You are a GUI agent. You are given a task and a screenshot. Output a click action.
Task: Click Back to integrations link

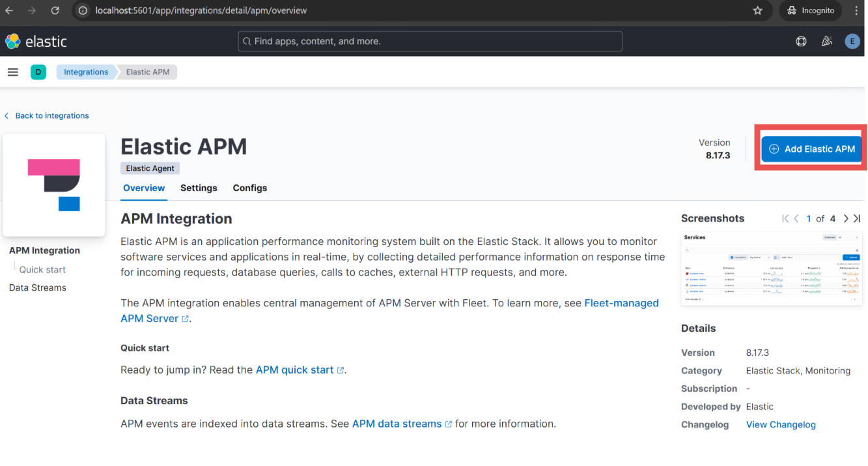click(x=51, y=115)
